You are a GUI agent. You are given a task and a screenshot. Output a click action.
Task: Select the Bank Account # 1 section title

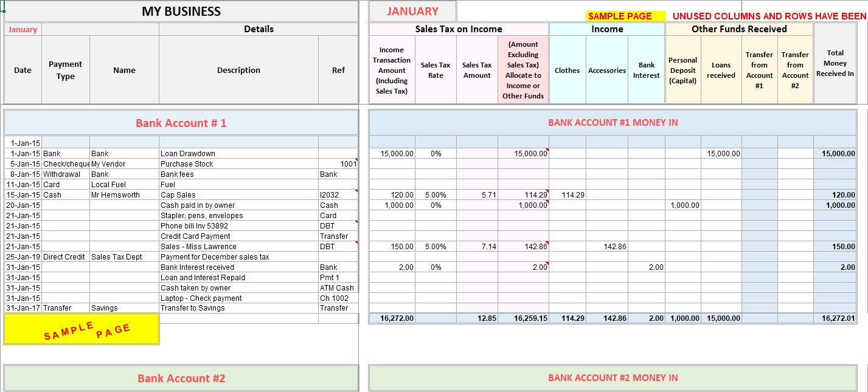[x=181, y=123]
